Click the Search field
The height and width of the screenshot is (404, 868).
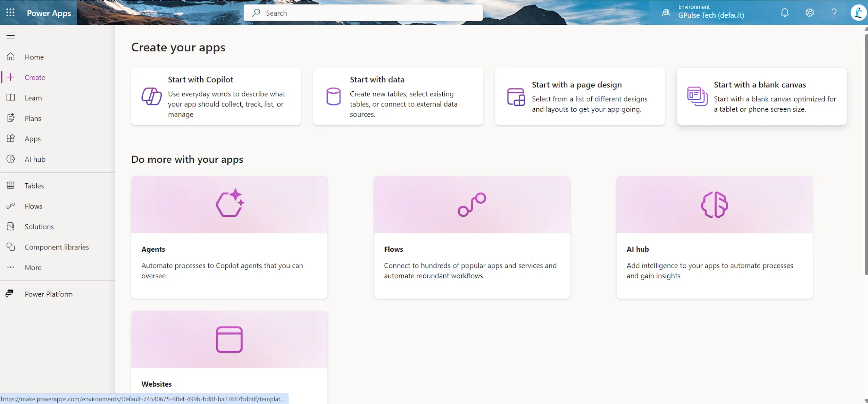[x=362, y=12]
